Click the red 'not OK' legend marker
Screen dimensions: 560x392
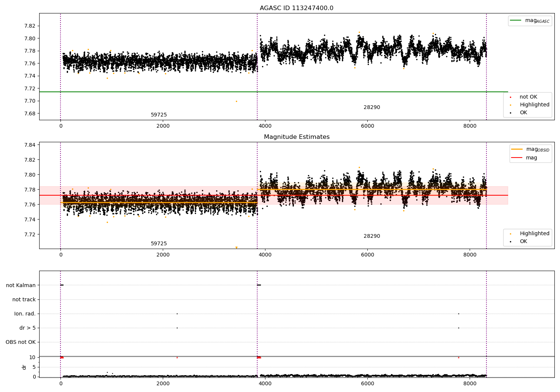[x=510, y=97]
